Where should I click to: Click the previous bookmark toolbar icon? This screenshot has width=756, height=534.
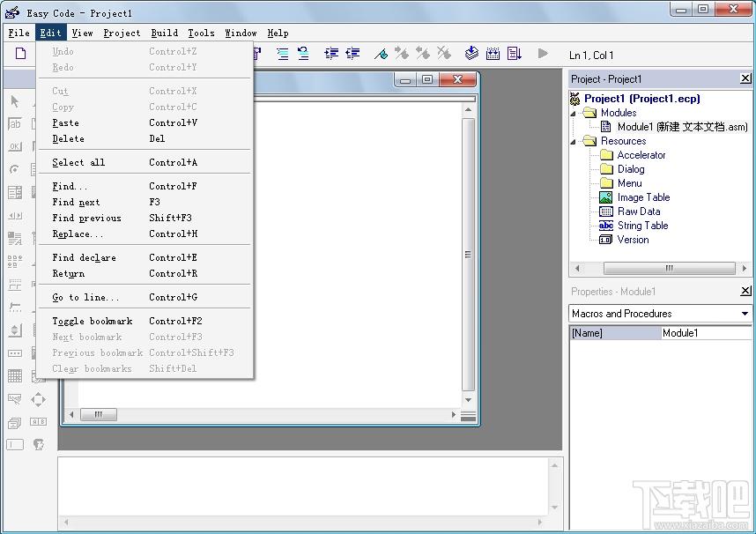[x=423, y=53]
